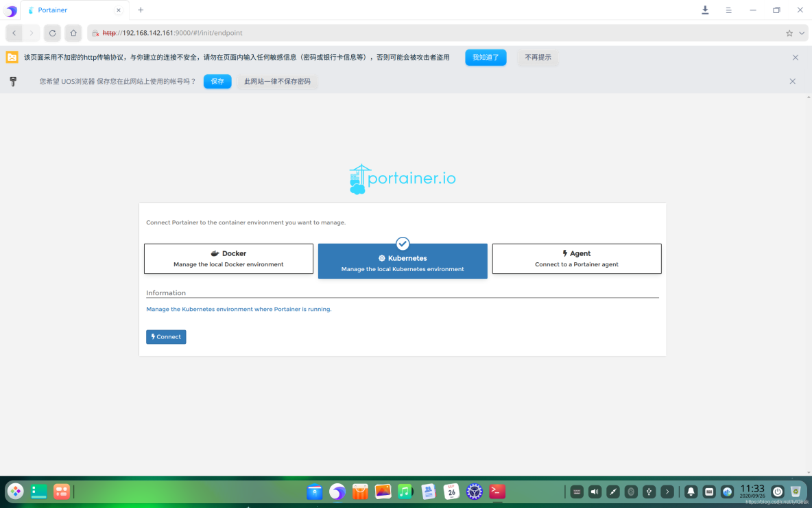The height and width of the screenshot is (508, 812).
Task: Click the volume icon in tray
Action: point(594,492)
